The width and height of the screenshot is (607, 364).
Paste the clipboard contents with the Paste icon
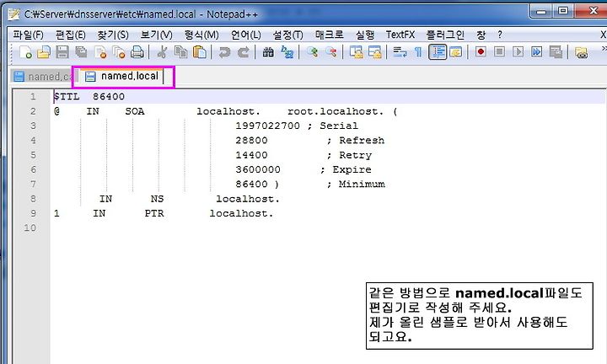coord(199,52)
